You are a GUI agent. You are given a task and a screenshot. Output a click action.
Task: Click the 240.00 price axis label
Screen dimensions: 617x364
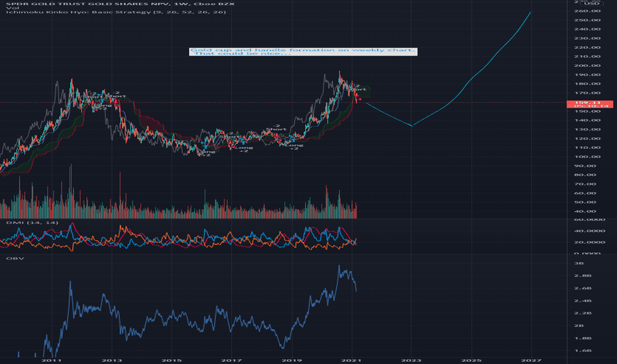point(587,29)
